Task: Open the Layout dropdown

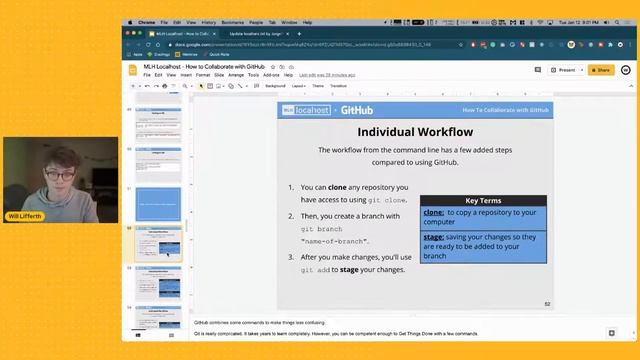Action: coord(298,86)
